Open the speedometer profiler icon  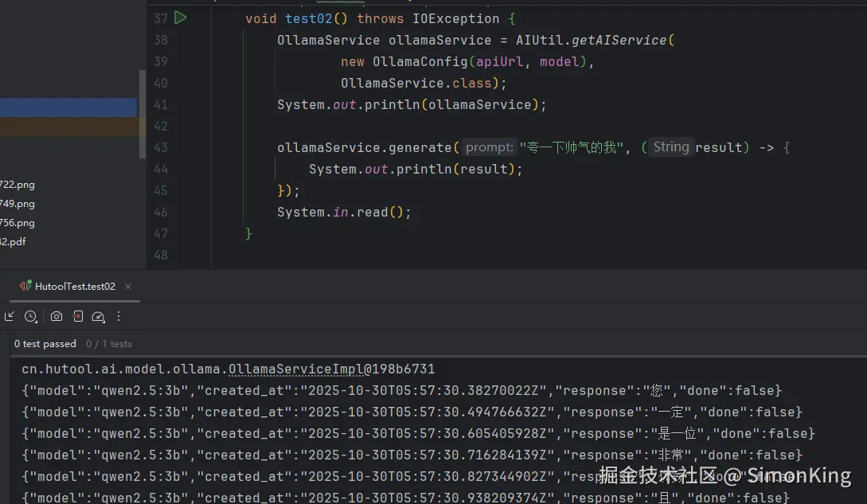pyautogui.click(x=98, y=316)
